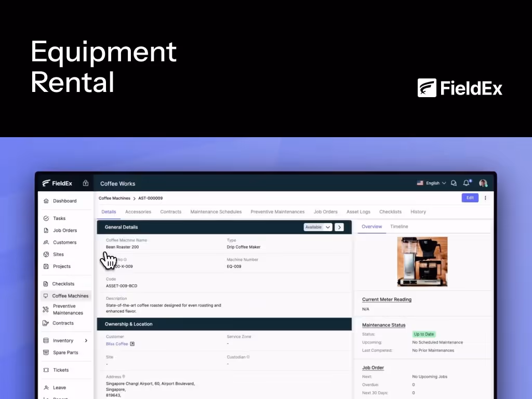Viewport: 532px width, 399px height.
Task: Open the three-dot more options menu
Action: click(x=485, y=198)
